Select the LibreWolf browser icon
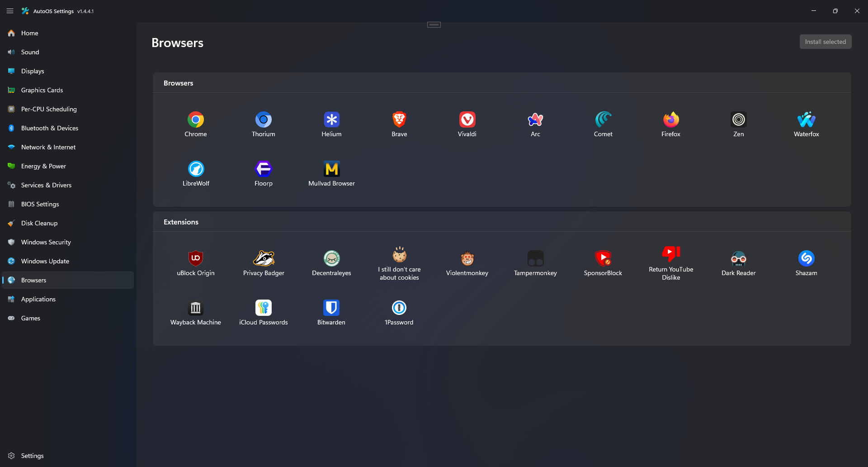 tap(196, 169)
